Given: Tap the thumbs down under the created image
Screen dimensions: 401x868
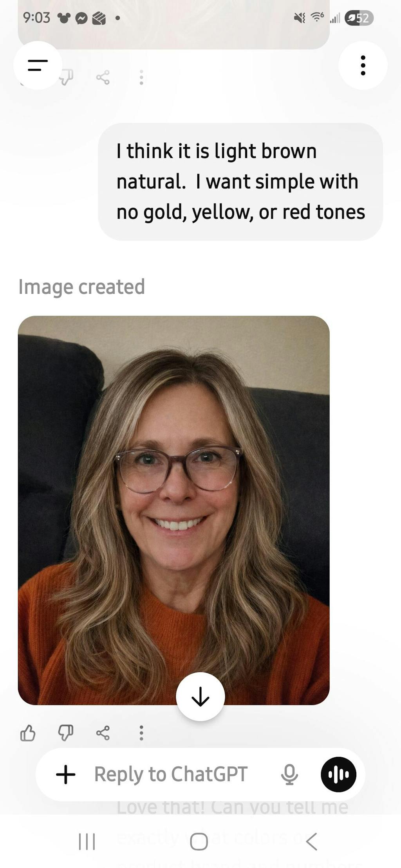Looking at the screenshot, I should click(65, 733).
